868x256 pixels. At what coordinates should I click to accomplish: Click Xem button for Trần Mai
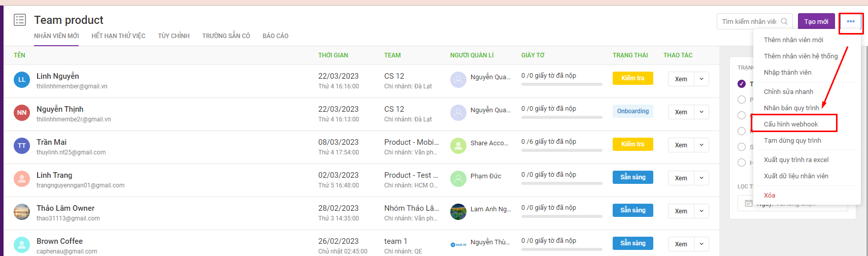[681, 145]
